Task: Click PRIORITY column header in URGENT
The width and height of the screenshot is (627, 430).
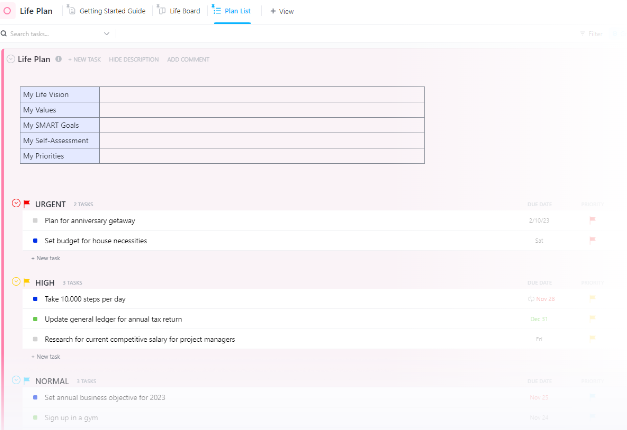Action: pyautogui.click(x=592, y=204)
